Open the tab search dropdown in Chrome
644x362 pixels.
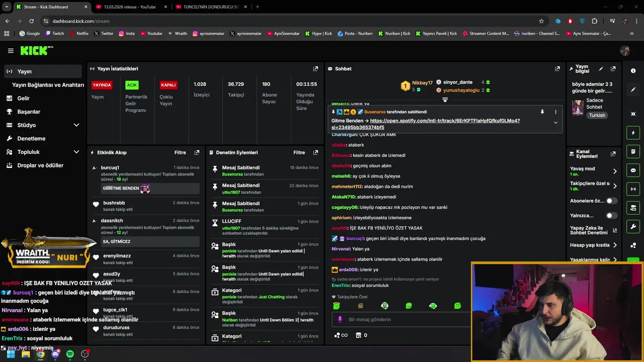click(7, 7)
